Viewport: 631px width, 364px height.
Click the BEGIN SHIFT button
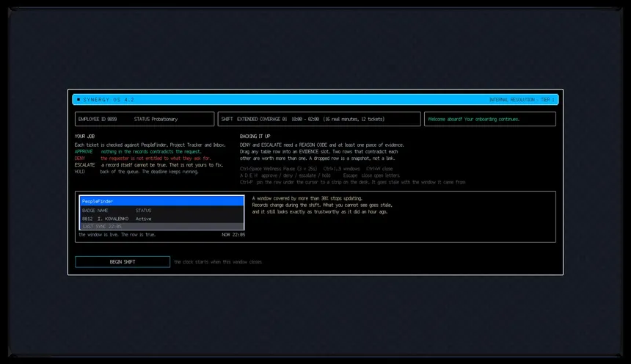click(x=123, y=262)
